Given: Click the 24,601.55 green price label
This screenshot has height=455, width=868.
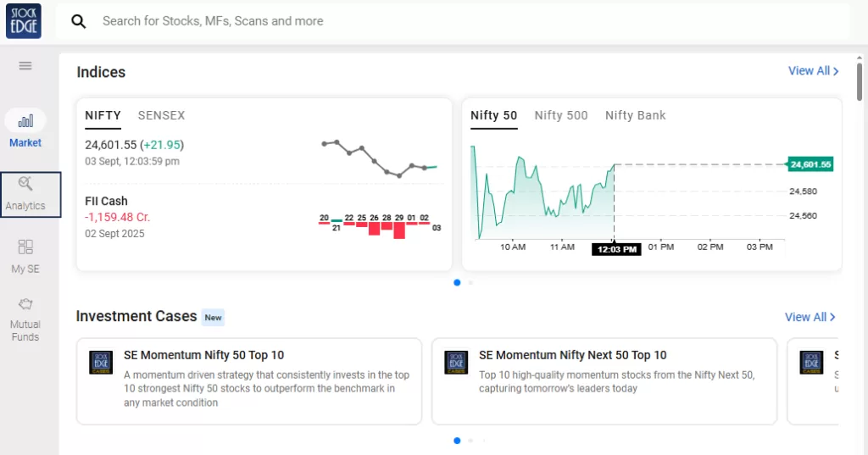Looking at the screenshot, I should [810, 164].
